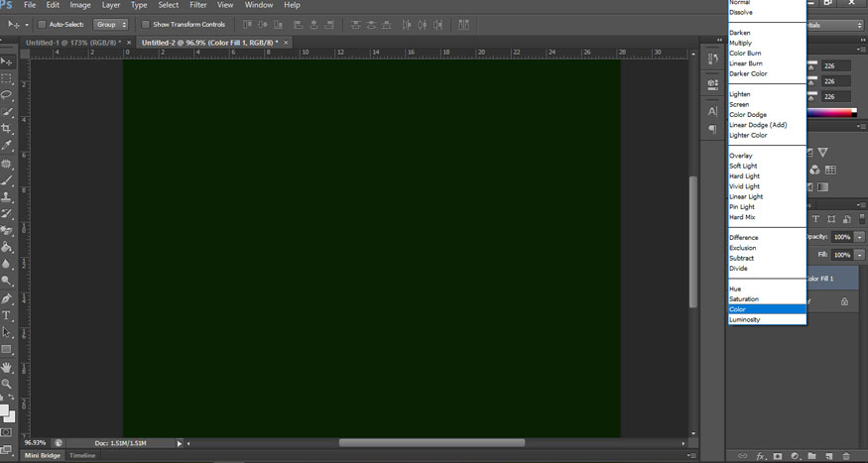Click the horizontal canvas scrollbar

[x=432, y=442]
